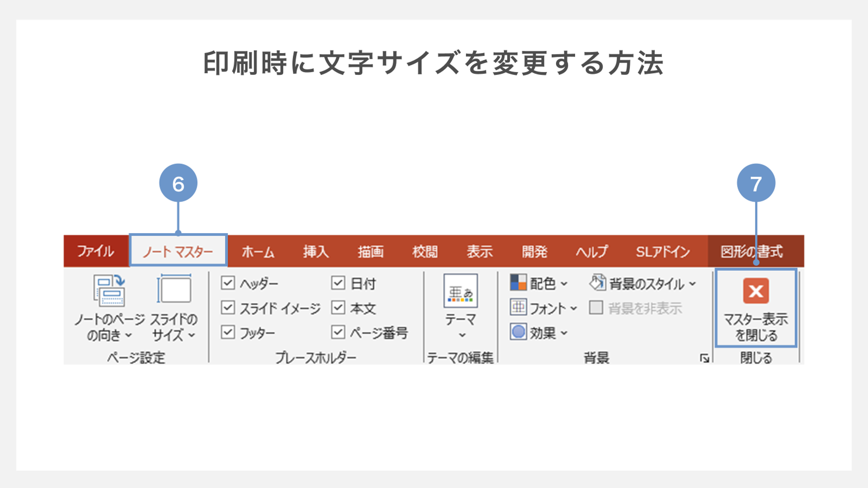Open the Background group dialog launcher

tap(704, 358)
